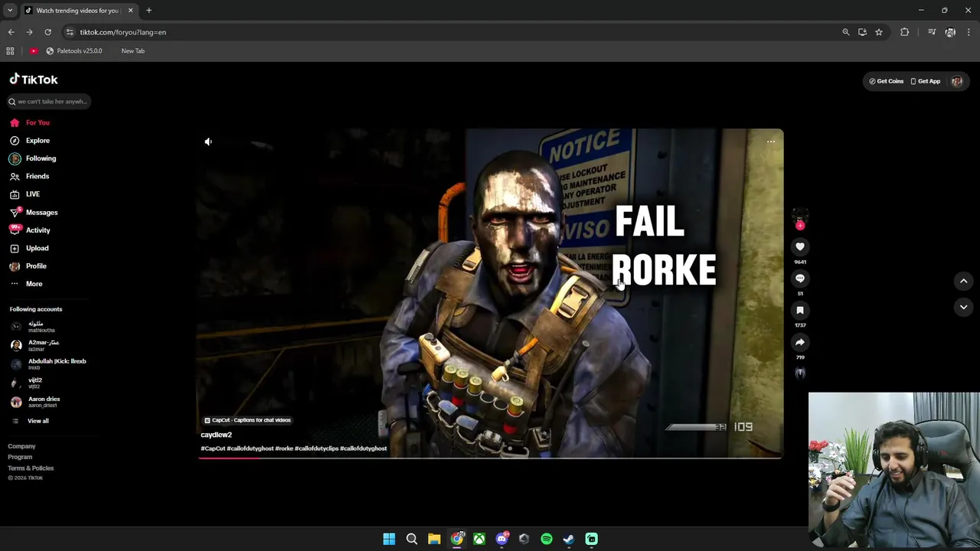Reload the page
980x551 pixels.
[47, 32]
